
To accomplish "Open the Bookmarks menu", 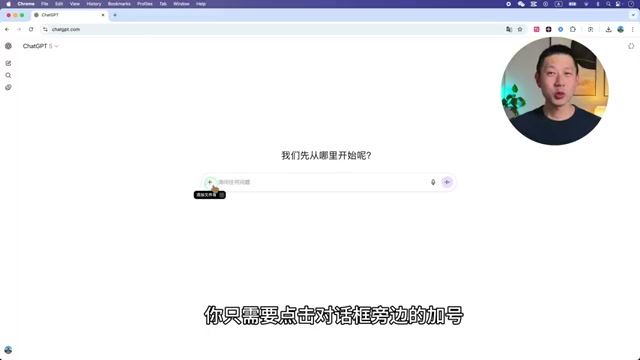I will coord(119,4).
